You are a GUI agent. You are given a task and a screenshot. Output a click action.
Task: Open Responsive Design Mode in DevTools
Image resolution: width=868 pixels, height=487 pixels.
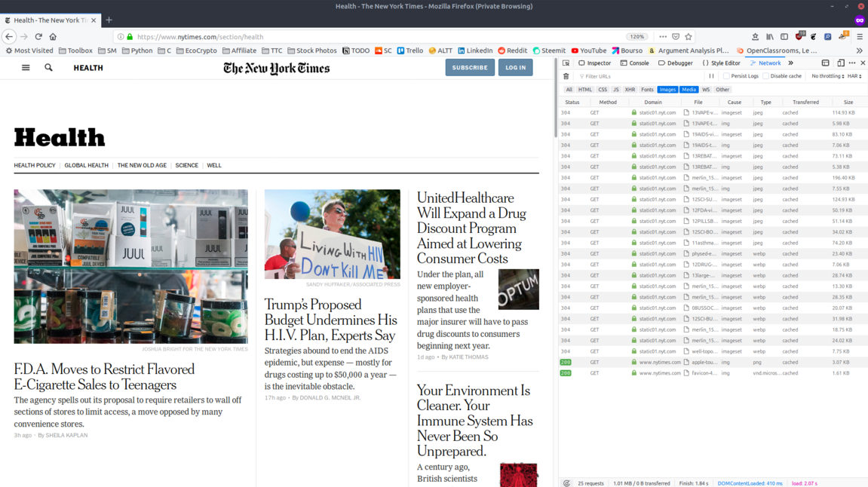[x=840, y=63]
